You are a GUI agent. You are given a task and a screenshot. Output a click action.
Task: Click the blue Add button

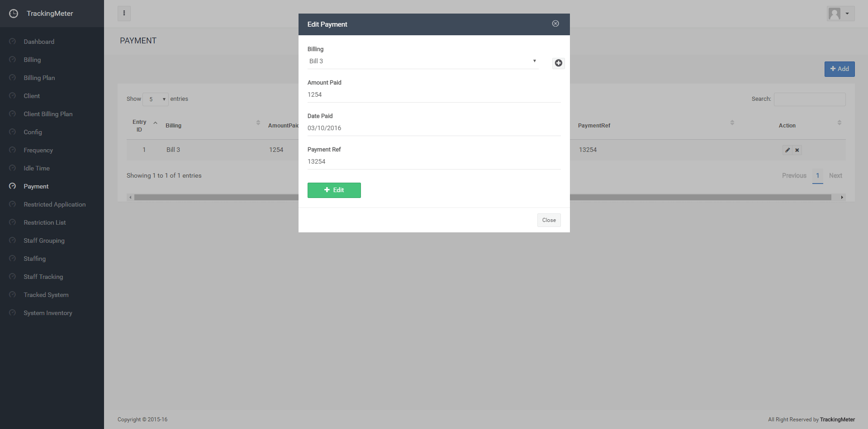(x=840, y=69)
